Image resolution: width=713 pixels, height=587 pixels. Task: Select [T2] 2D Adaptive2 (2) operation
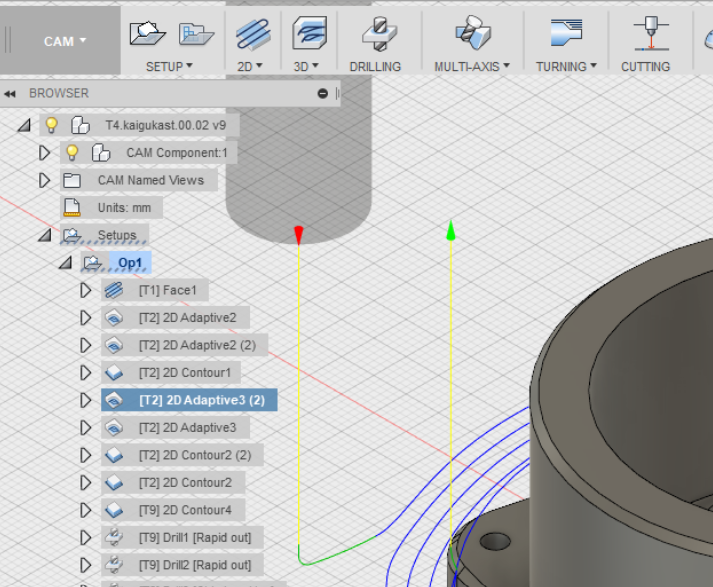tap(197, 345)
